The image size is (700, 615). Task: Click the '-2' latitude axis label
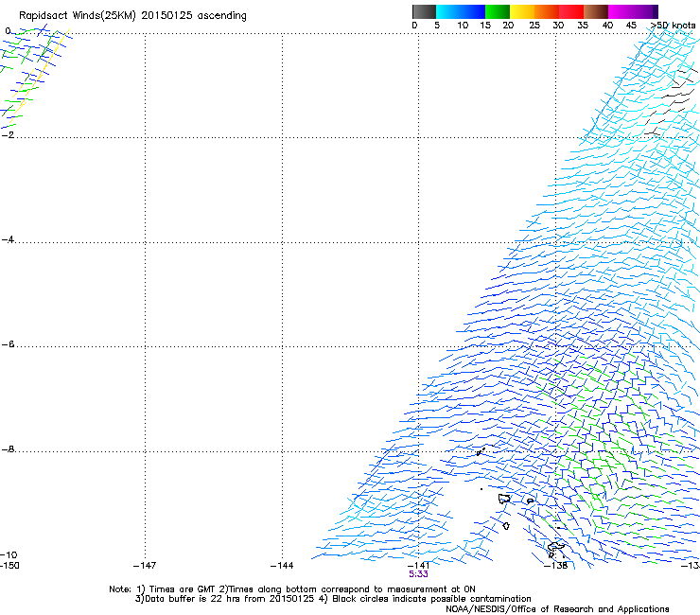pos(8,135)
